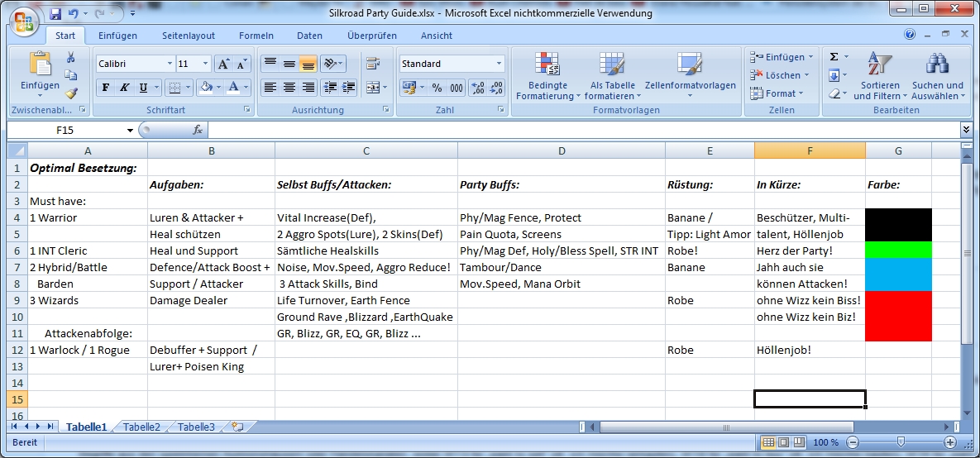Toggle bold formatting (F)
Screen dimensions: 980x458
[x=106, y=88]
